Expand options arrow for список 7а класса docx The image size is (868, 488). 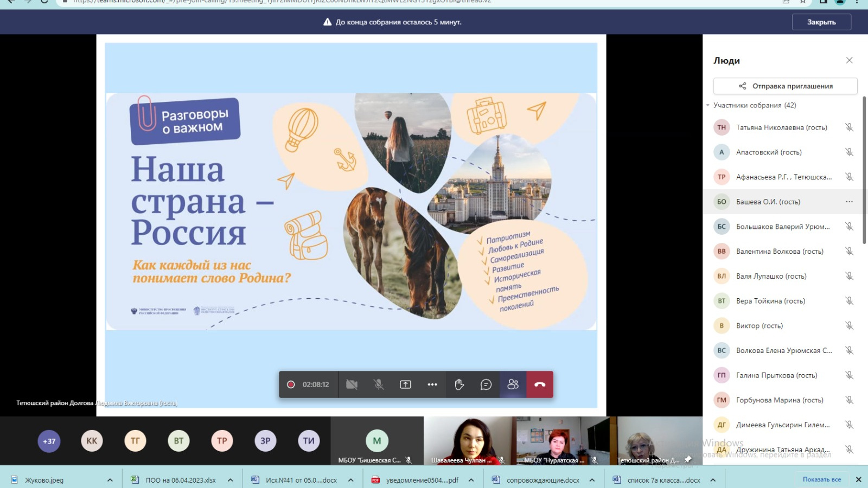713,480
